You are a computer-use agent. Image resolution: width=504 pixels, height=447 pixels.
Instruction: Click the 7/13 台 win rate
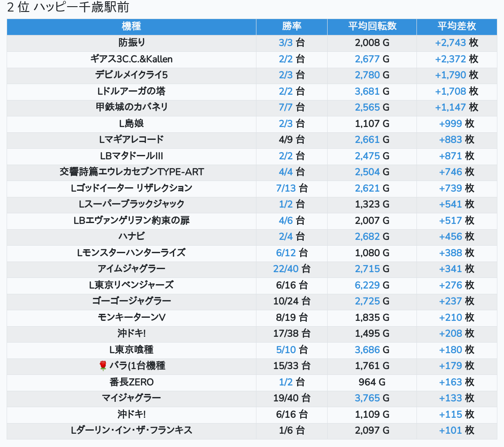[x=291, y=188]
